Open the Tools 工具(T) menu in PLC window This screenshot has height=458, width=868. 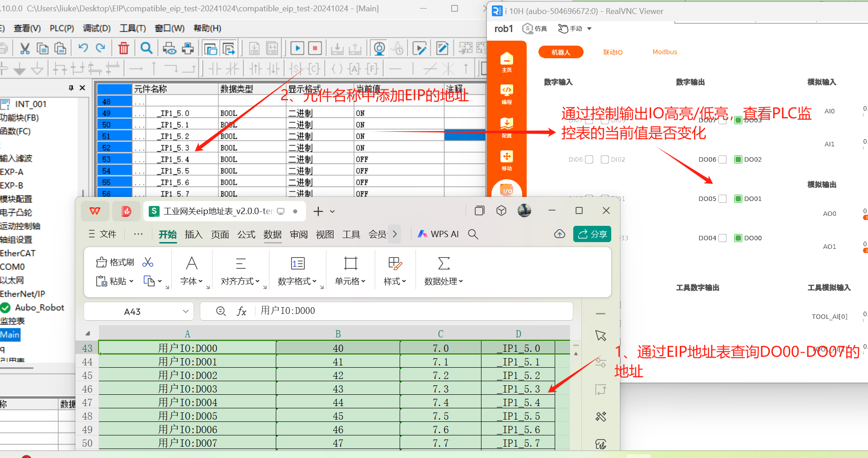pos(133,28)
